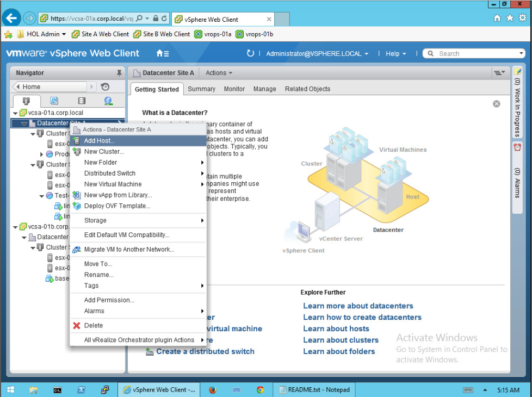Open the Administrator@VSPHERE.LOCAL user menu
This screenshot has height=397, width=532.
317,54
